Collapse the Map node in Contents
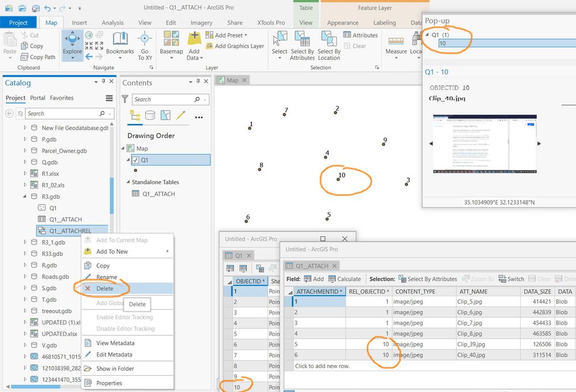The width and height of the screenshot is (576, 392). coord(123,148)
